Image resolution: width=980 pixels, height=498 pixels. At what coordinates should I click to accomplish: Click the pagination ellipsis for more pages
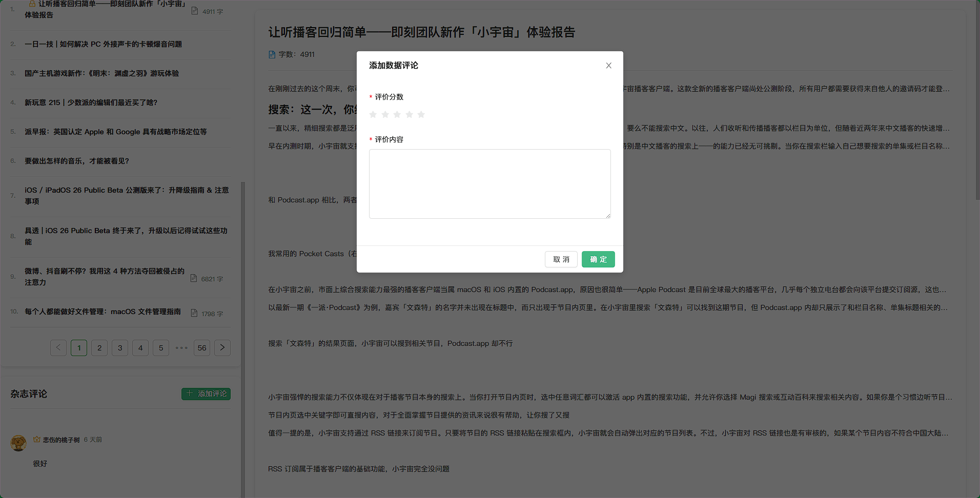pos(181,348)
